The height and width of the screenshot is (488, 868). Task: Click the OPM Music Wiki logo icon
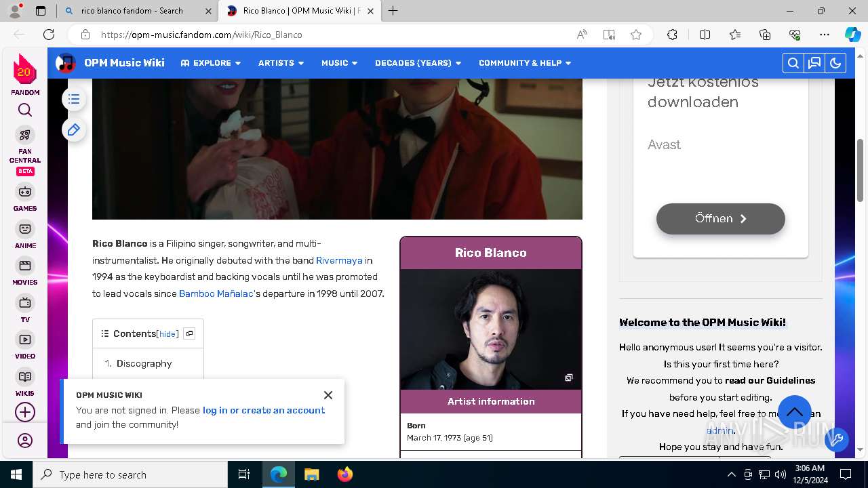(x=66, y=63)
